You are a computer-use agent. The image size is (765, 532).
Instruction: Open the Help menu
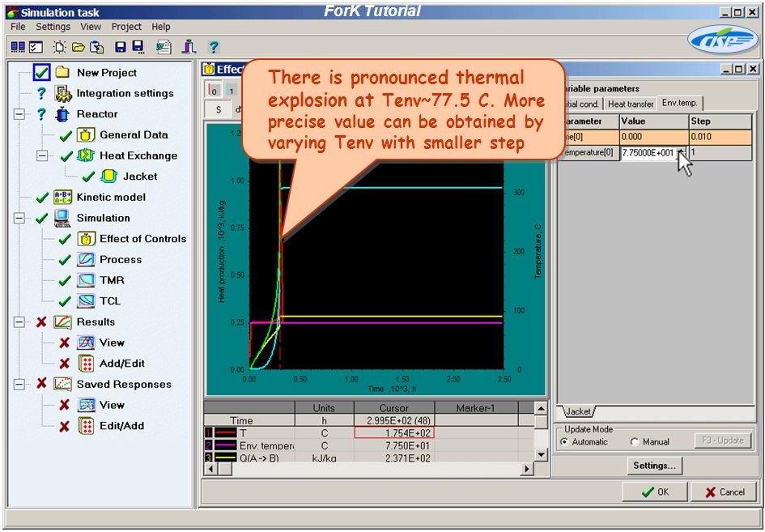(x=161, y=27)
